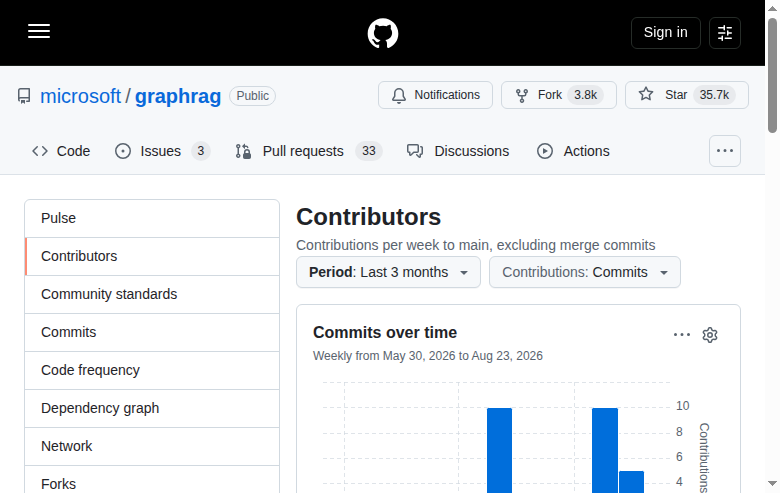This screenshot has height=493, width=780.
Task: Open Community standards in the sidebar
Action: [x=152, y=295]
